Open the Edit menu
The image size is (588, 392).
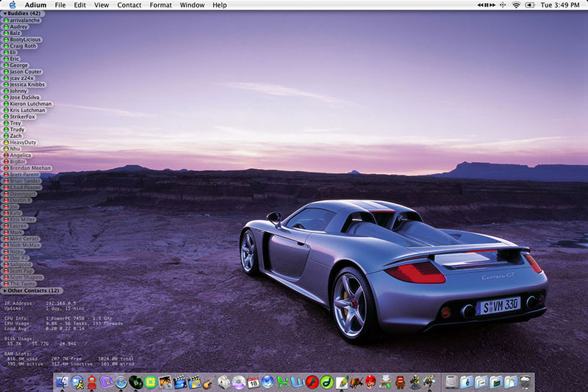pos(80,5)
